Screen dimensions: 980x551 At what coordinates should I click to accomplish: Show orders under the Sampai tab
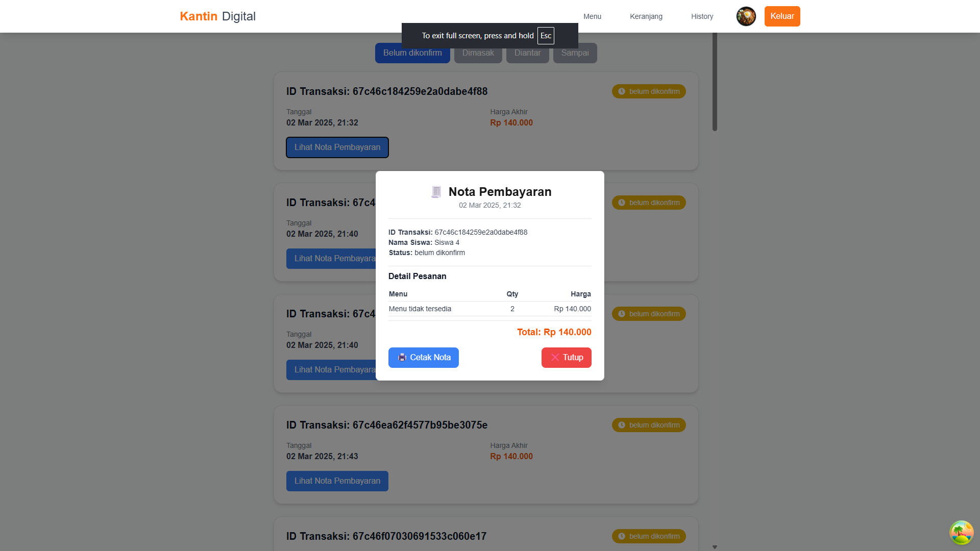click(x=575, y=53)
